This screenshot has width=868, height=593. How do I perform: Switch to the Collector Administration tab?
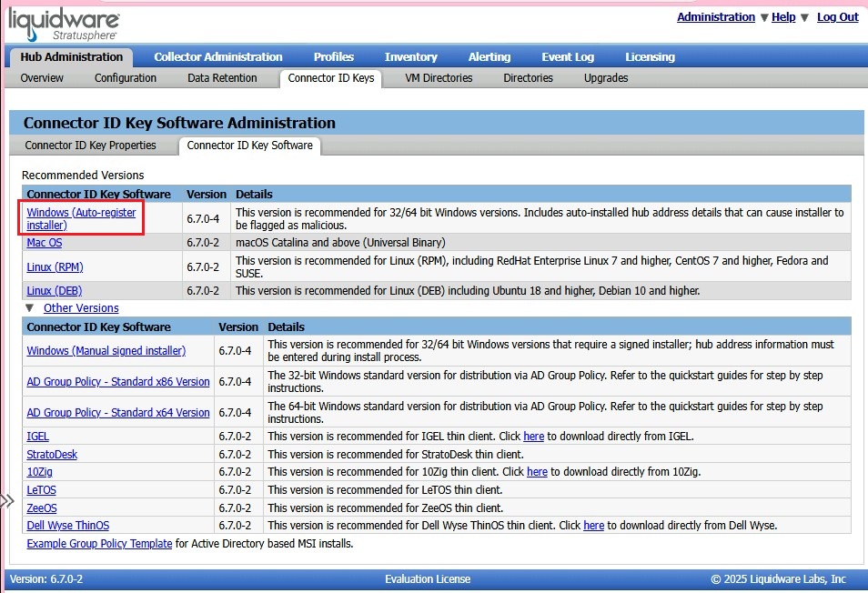218,57
